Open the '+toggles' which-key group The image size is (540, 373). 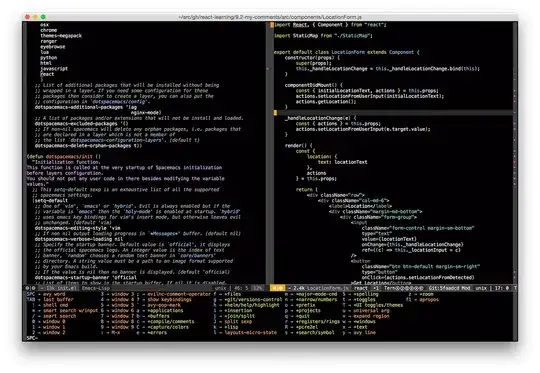click(363, 300)
